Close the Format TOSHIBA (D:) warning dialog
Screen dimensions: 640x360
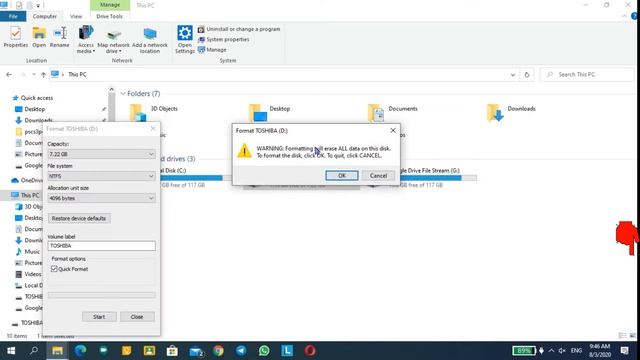[x=393, y=130]
